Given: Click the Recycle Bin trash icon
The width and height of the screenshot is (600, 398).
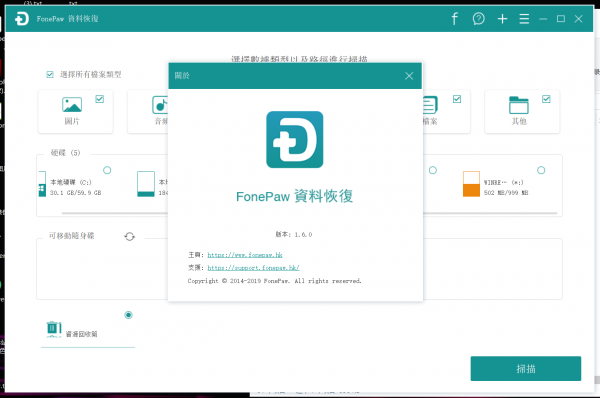Looking at the screenshot, I should 54,329.
